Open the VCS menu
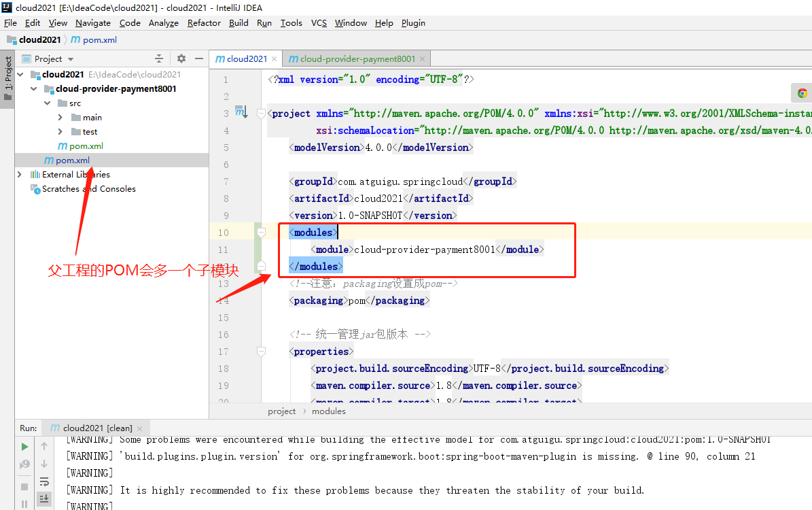Image resolution: width=812 pixels, height=510 pixels. [x=319, y=23]
